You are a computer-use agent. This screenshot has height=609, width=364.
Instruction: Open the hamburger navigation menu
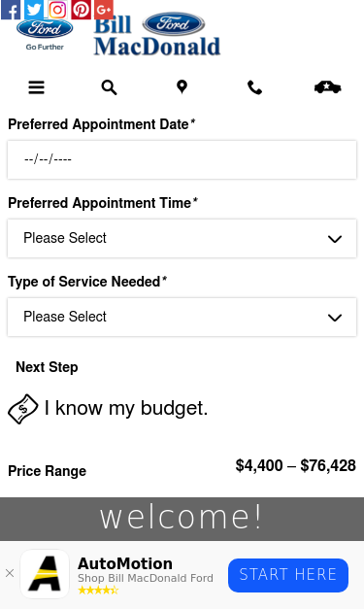[37, 87]
